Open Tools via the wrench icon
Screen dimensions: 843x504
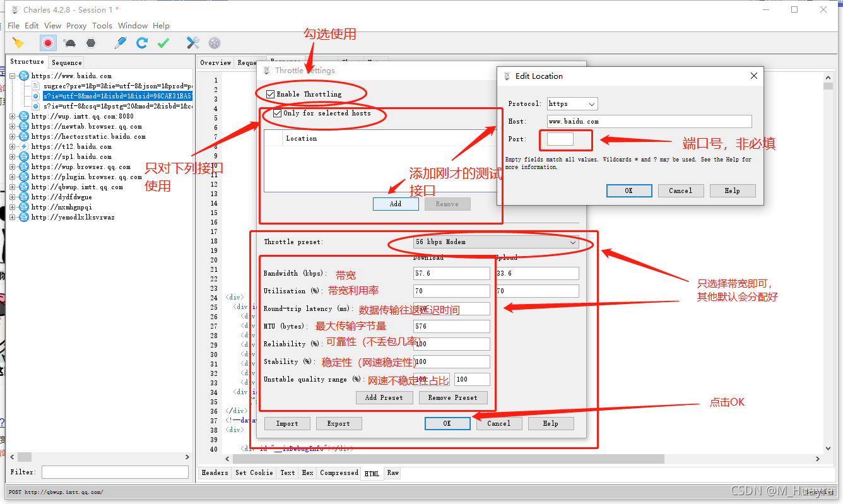coord(193,43)
